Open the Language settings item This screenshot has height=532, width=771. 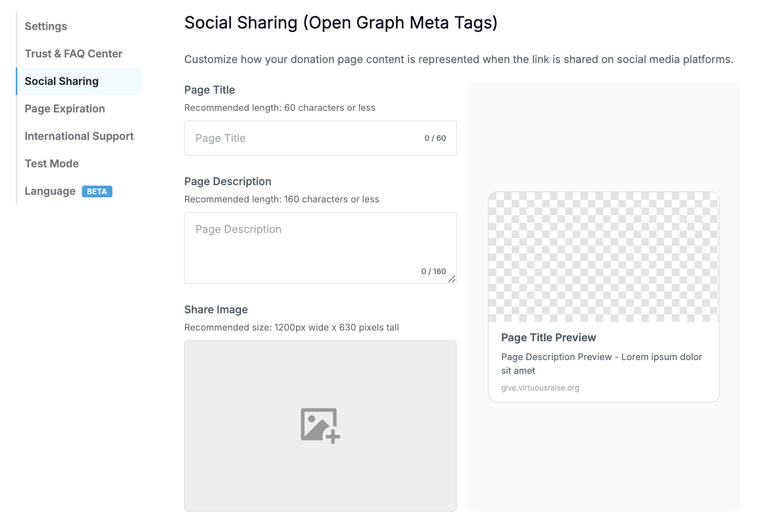pyautogui.click(x=50, y=191)
